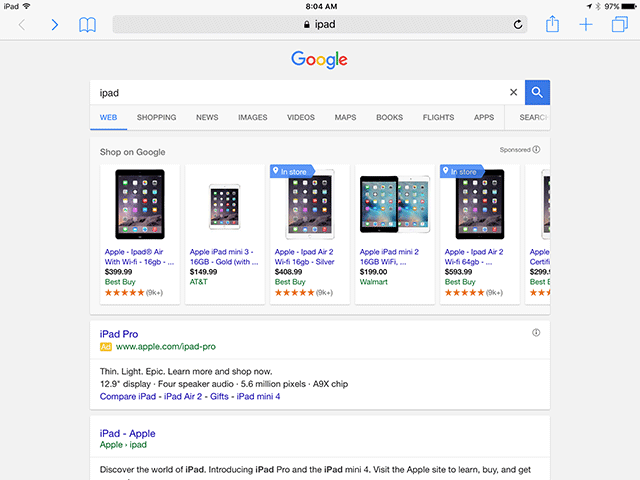Screen dimensions: 640x480
Task: Reload the page with the refresh icon
Action: 518,24
